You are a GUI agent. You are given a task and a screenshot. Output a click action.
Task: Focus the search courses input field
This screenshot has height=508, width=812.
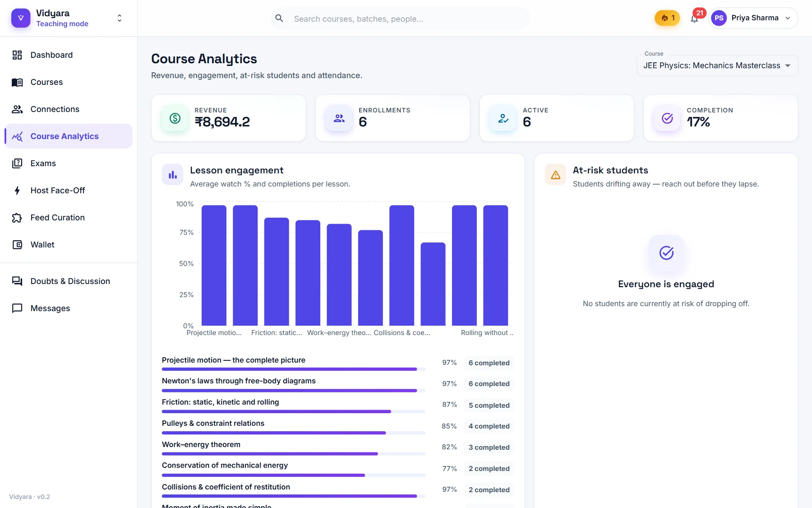[x=400, y=19]
